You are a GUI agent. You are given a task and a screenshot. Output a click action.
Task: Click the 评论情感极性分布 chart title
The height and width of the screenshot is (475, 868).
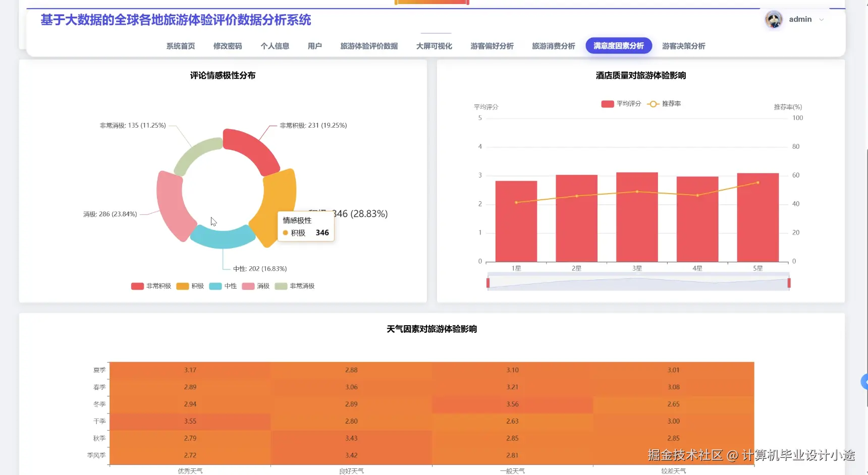(223, 76)
